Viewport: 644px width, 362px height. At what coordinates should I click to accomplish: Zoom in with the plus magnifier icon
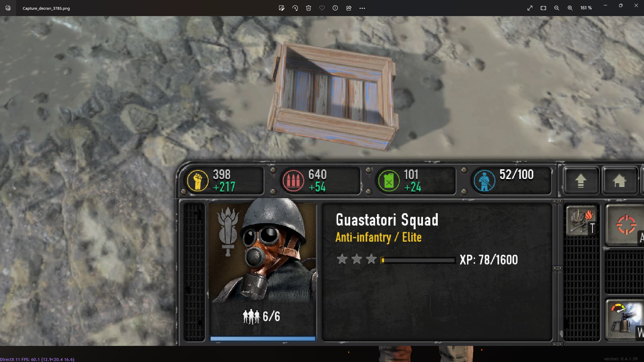tap(570, 8)
